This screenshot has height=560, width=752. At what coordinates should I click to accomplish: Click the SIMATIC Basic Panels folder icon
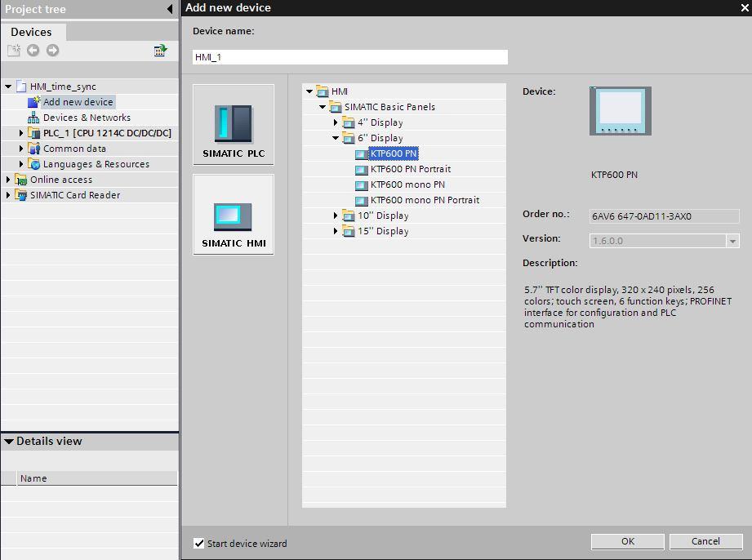tap(336, 107)
